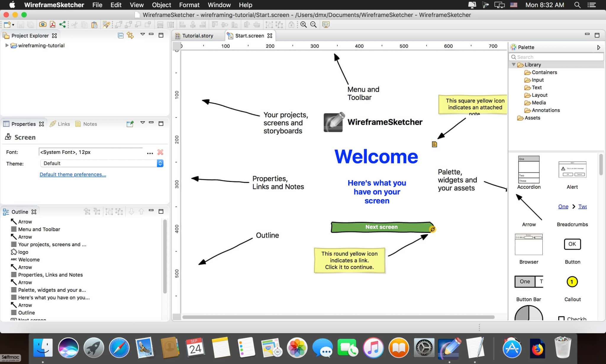Click the Paste clipboard toolbar icon
The image size is (606, 364).
pos(94,25)
